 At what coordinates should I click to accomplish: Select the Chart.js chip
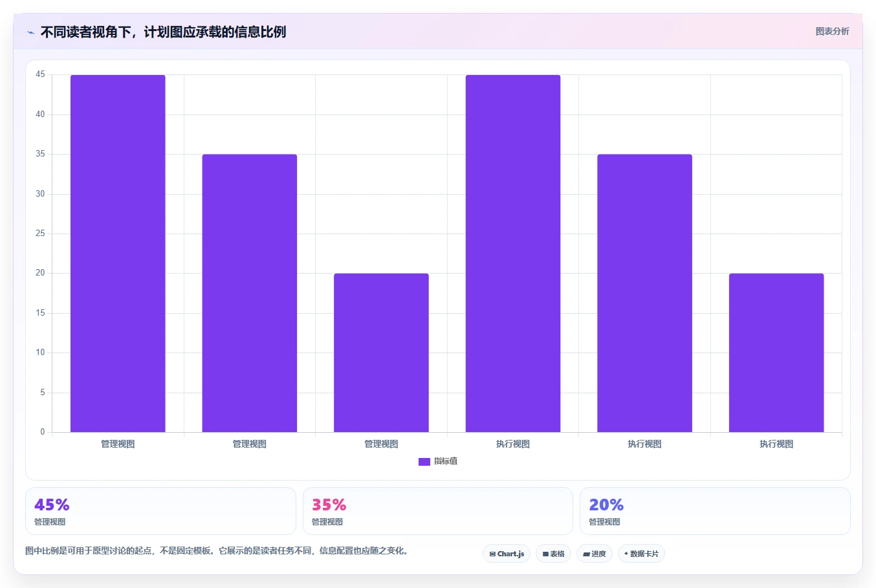coord(507,554)
